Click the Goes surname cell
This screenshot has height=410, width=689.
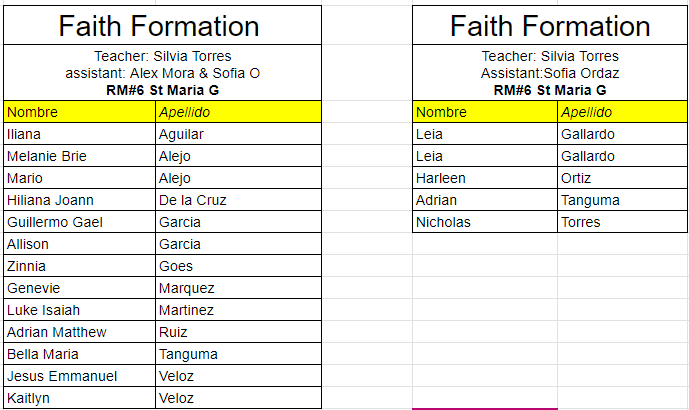point(238,266)
